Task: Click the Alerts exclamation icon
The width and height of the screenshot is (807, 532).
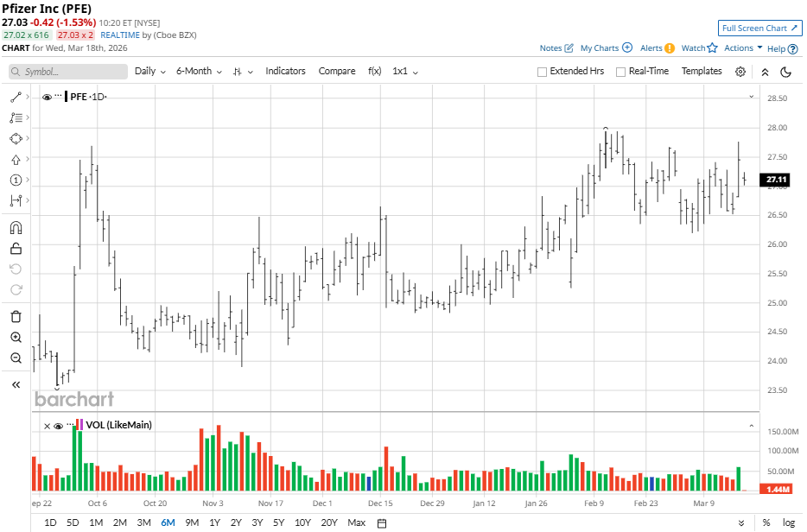Action: point(669,47)
